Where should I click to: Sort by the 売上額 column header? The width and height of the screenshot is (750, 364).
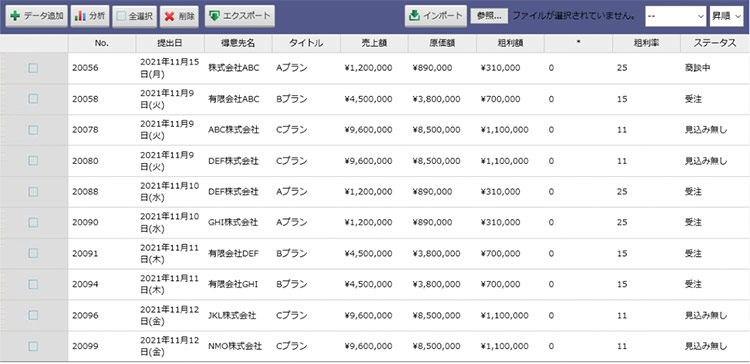tap(375, 43)
